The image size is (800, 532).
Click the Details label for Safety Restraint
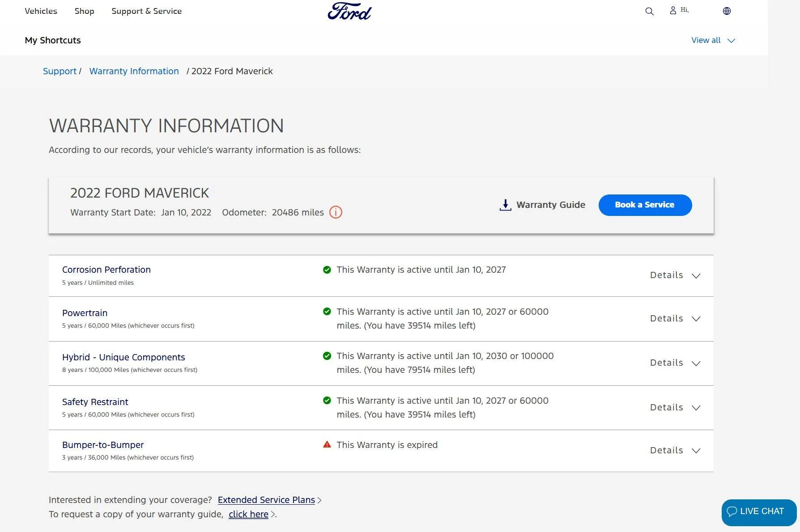[x=666, y=407]
